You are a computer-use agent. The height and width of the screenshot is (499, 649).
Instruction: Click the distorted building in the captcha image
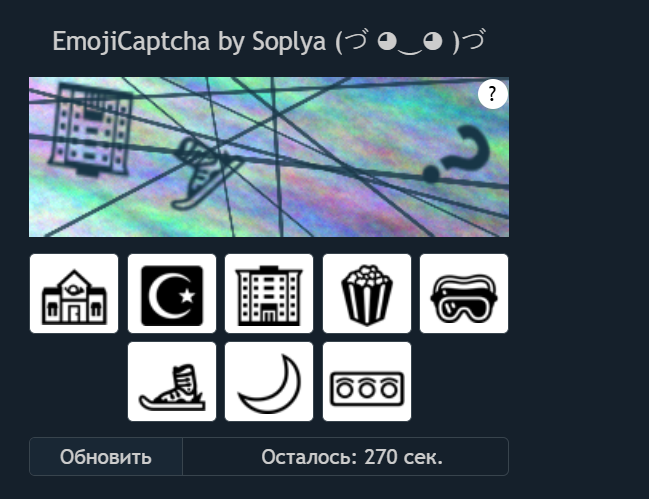pos(91,129)
